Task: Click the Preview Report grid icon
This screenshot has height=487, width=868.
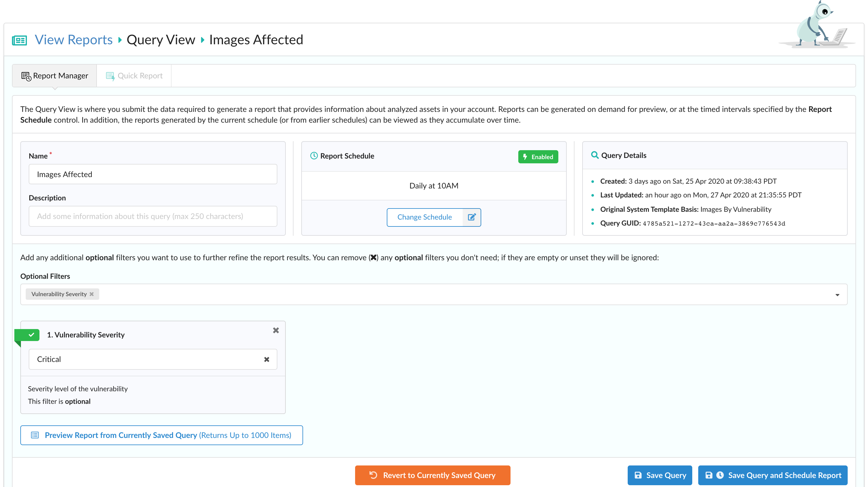Action: point(36,435)
